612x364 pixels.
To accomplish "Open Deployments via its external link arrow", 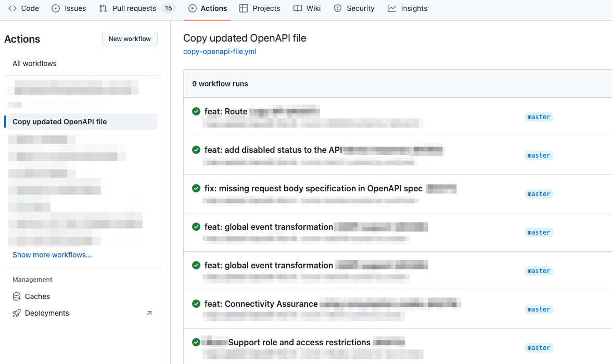I will 149,313.
